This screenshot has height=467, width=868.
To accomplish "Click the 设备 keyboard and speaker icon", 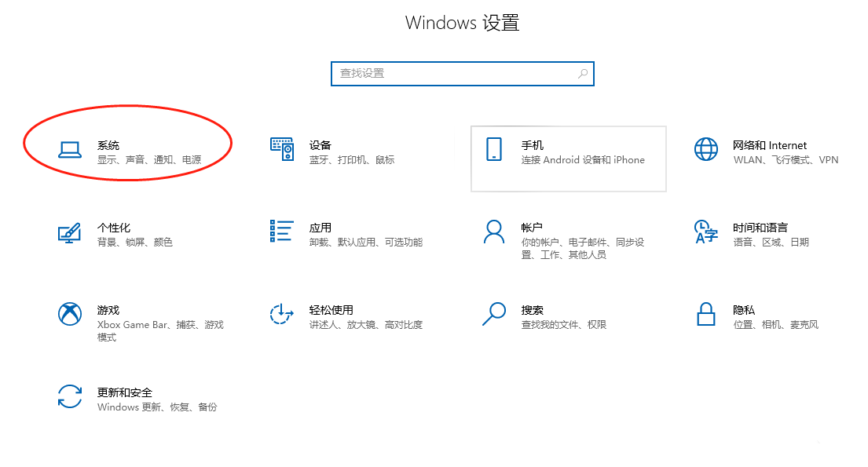I will (x=282, y=149).
